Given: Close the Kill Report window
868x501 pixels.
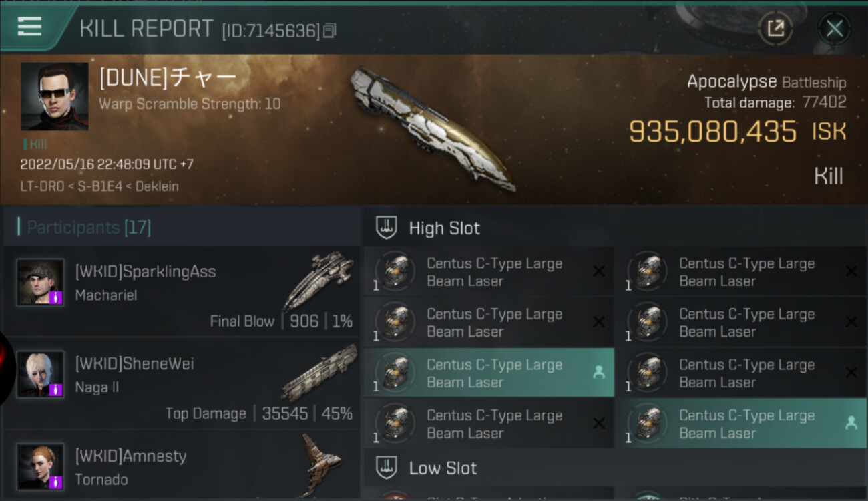Looking at the screenshot, I should [834, 29].
